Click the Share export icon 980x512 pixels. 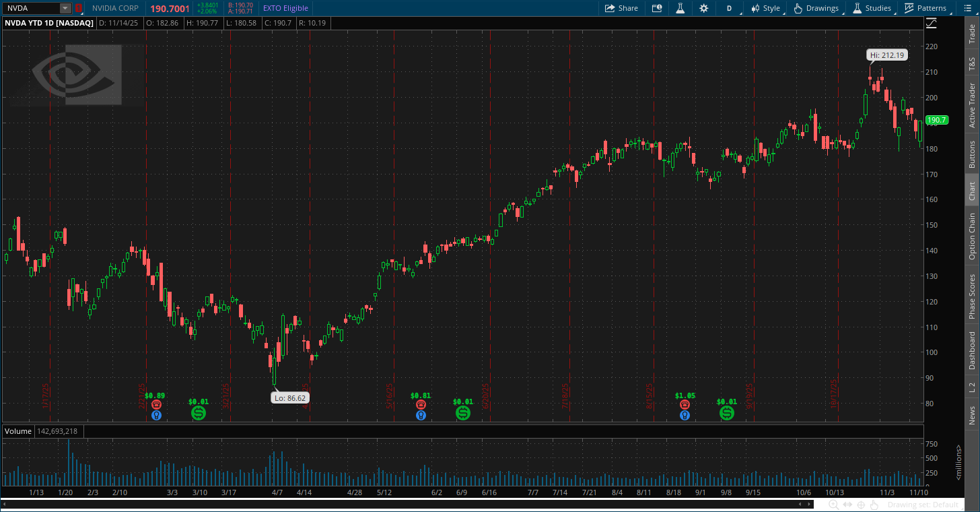click(x=610, y=8)
